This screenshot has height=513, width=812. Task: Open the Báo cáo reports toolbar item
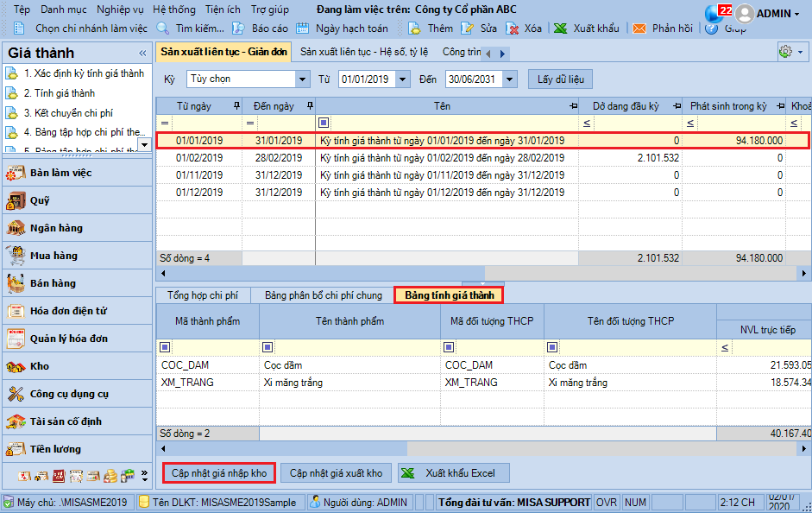(x=237, y=28)
